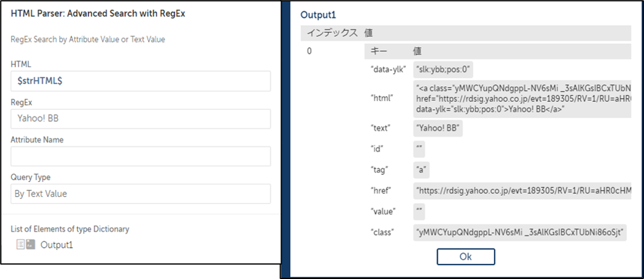The image size is (644, 279).
Task: Select the Output1 variable name
Action: coord(57,245)
